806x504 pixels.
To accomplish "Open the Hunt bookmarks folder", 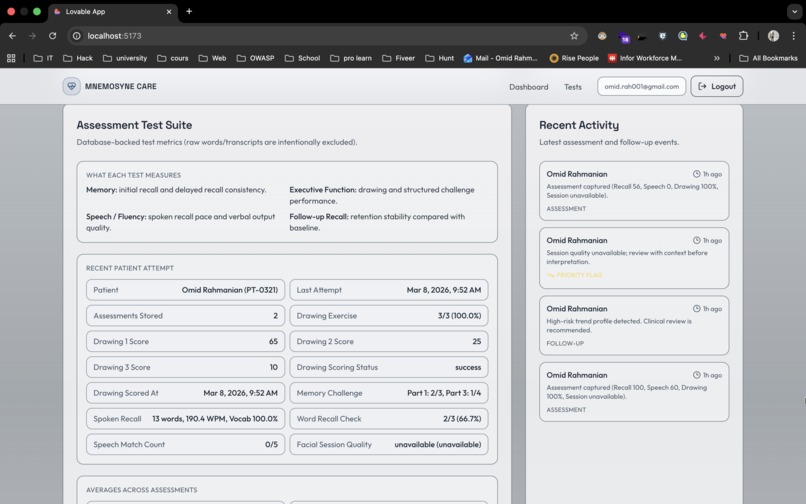I will [x=439, y=58].
